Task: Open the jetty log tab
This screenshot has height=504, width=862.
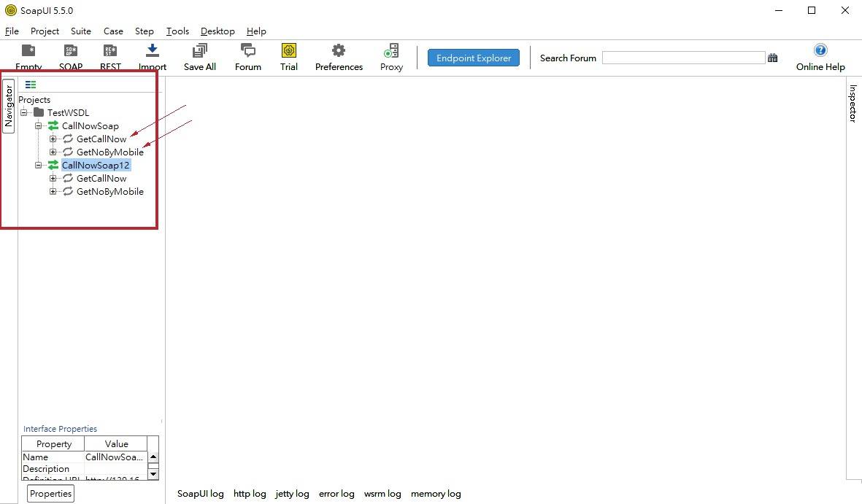Action: tap(292, 494)
